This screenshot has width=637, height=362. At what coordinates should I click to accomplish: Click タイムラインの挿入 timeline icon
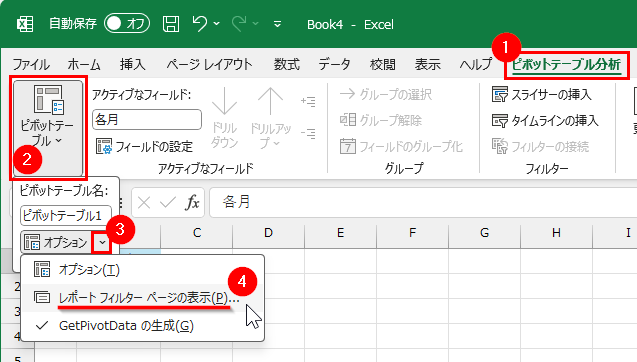500,121
